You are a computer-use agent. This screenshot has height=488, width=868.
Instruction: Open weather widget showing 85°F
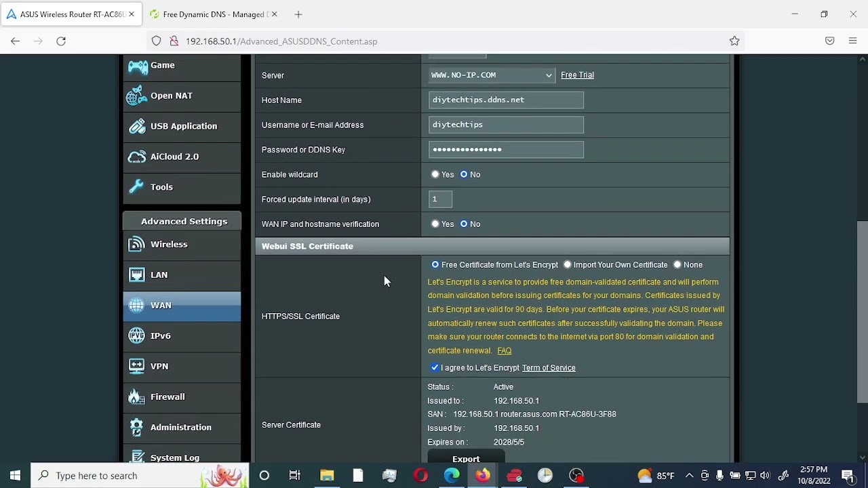pos(656,476)
